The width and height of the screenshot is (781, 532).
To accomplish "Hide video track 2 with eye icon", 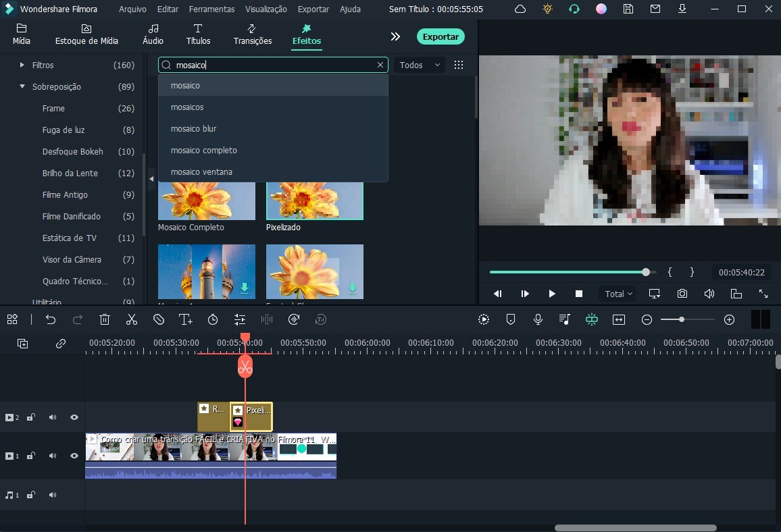I will coord(74,418).
